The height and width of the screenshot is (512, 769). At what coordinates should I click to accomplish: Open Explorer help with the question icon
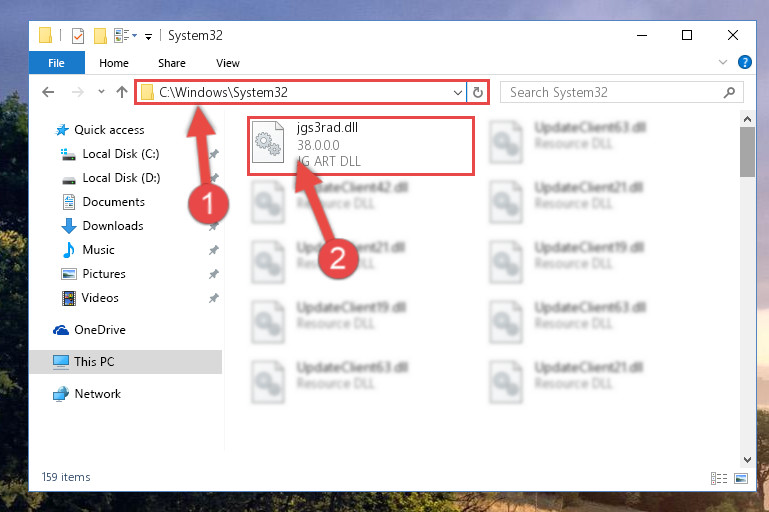(744, 62)
